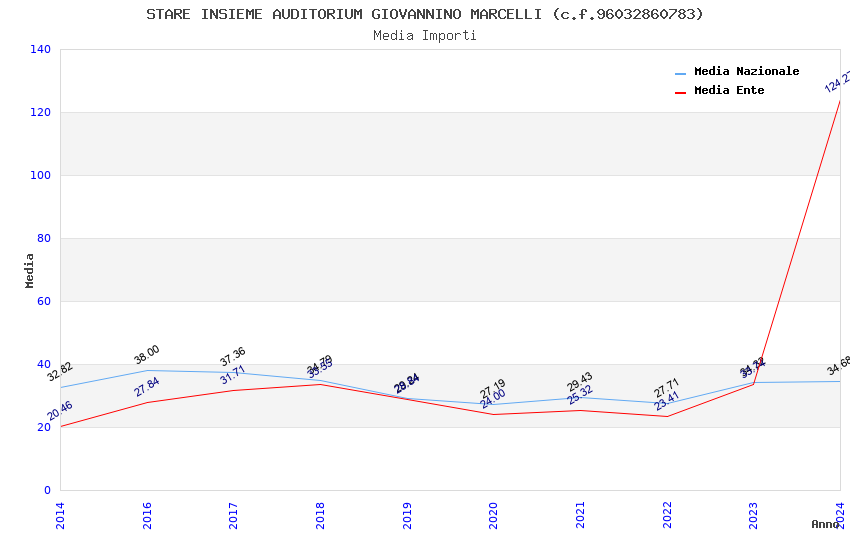Click the x-axis year 2023
Screen dimensions: 850x550
(x=754, y=515)
